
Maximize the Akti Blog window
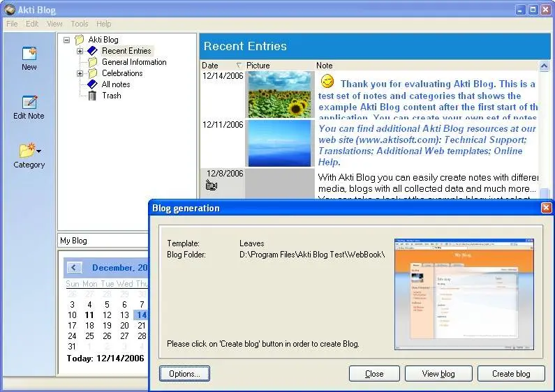click(533, 10)
